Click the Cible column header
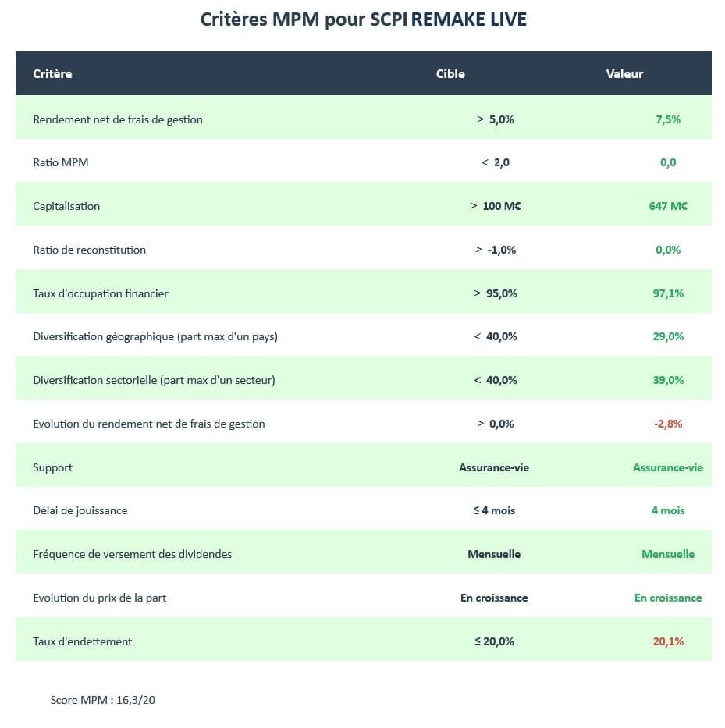This screenshot has width=725, height=728. (450, 74)
